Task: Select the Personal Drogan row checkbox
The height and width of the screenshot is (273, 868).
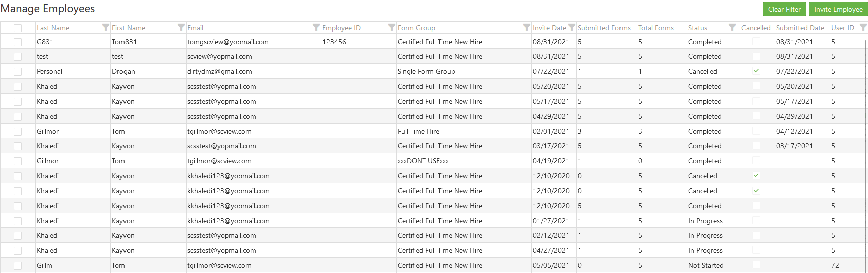Action: [18, 72]
